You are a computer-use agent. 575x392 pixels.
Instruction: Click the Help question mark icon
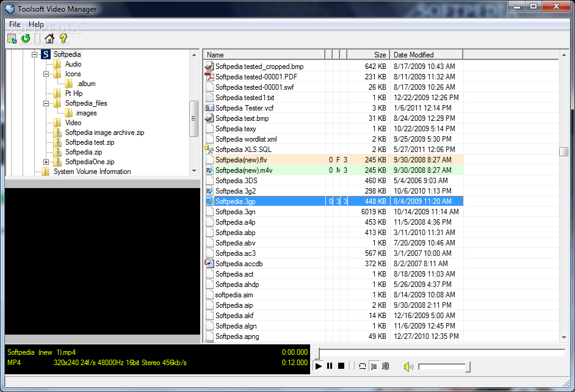tap(63, 38)
